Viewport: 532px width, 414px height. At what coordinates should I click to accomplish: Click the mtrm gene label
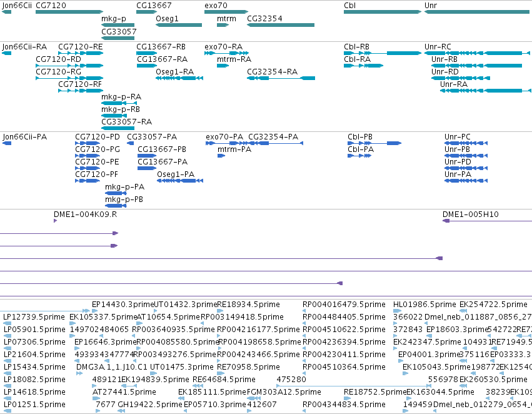(226, 19)
